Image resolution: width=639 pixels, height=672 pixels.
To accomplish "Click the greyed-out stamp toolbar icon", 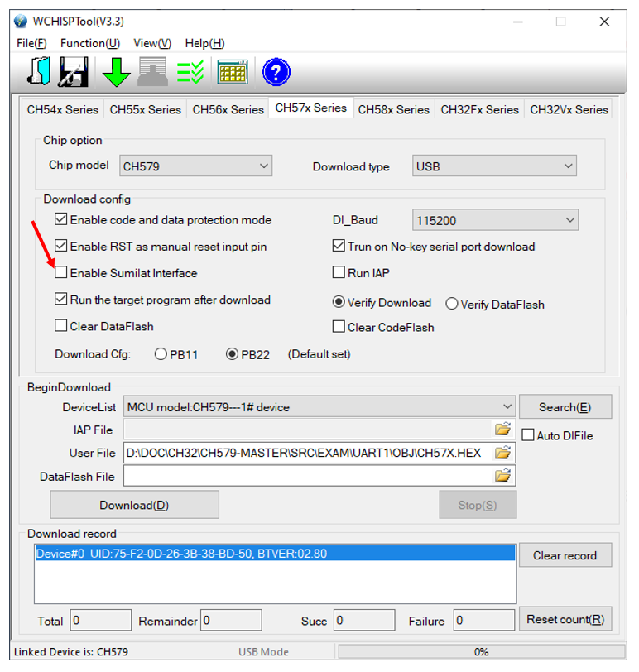I will 152,71.
